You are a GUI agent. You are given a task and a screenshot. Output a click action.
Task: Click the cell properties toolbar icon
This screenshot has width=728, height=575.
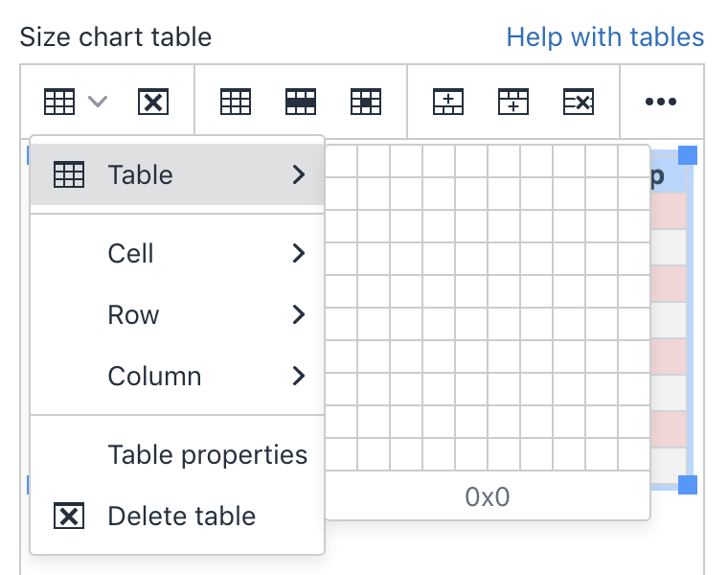[366, 101]
